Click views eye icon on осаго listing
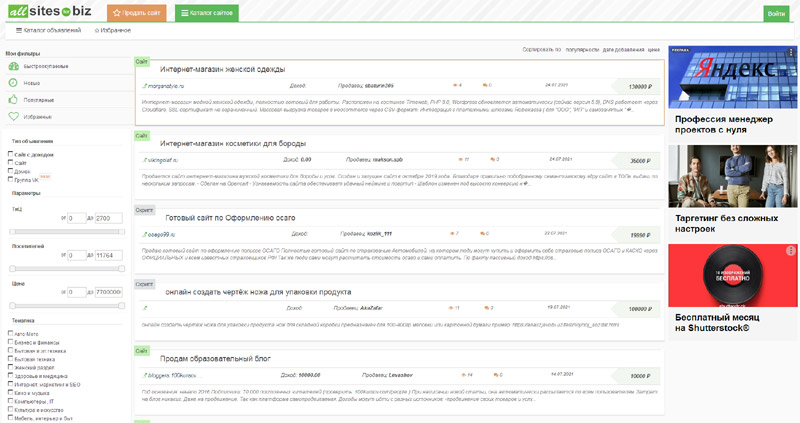 click(x=452, y=234)
